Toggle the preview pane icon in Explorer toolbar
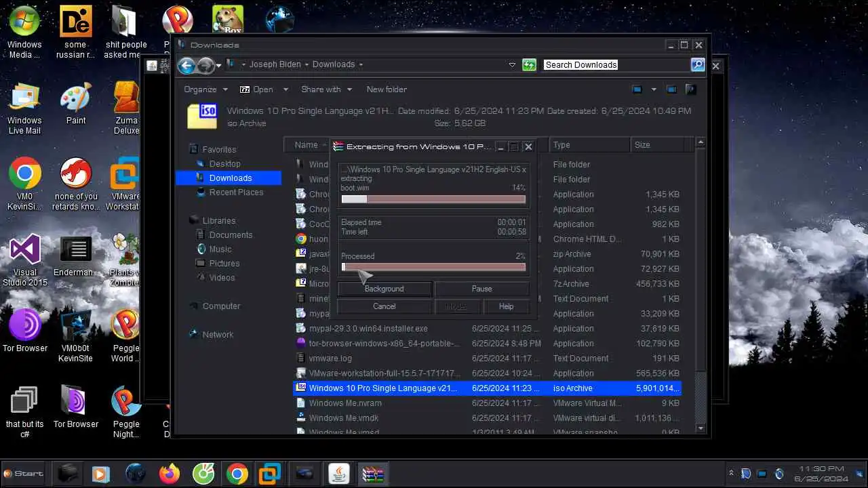The height and width of the screenshot is (488, 868). point(671,89)
